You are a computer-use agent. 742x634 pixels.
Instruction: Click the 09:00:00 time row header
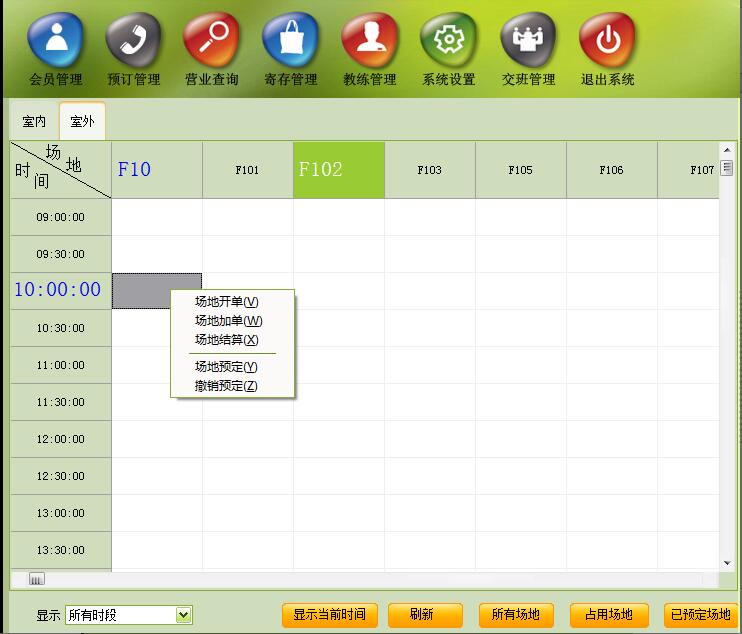click(x=61, y=217)
